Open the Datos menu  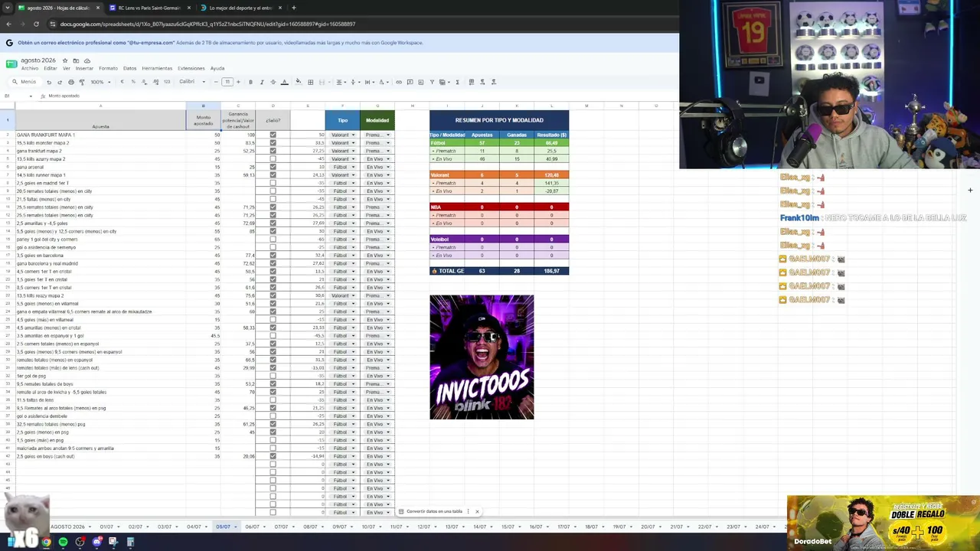pyautogui.click(x=129, y=68)
